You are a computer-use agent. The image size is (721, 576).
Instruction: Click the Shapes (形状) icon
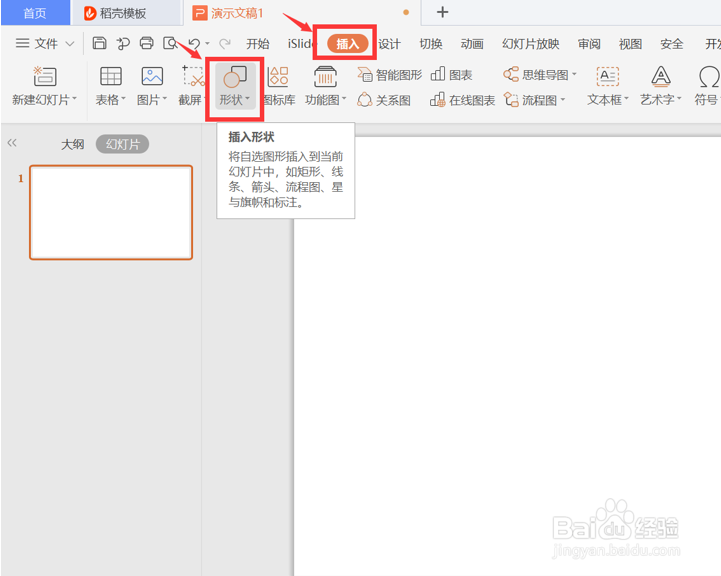(235, 76)
